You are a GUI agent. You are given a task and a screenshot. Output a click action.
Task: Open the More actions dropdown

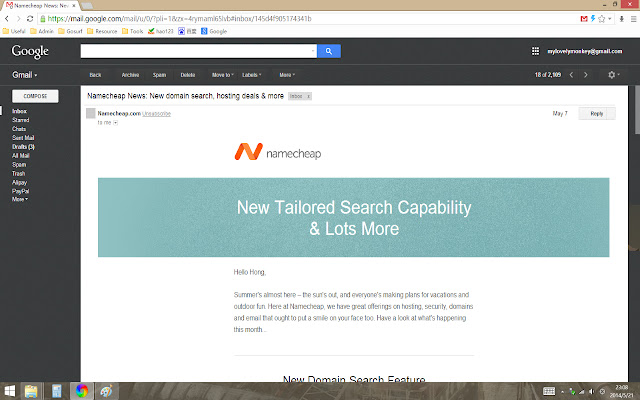287,75
